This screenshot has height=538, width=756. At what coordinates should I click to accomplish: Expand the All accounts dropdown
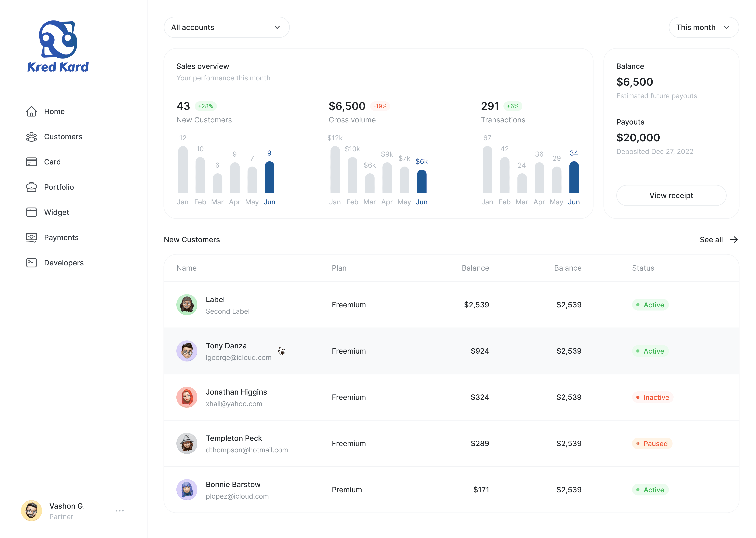(226, 27)
